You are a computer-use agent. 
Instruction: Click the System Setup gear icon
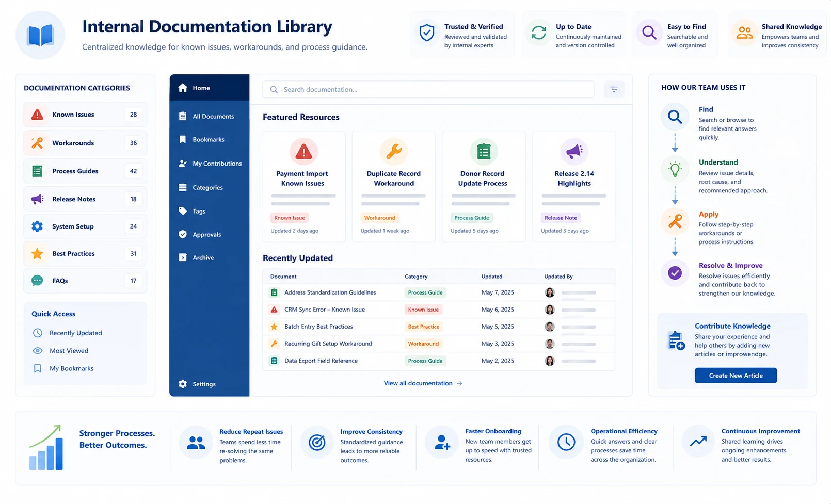(x=37, y=226)
